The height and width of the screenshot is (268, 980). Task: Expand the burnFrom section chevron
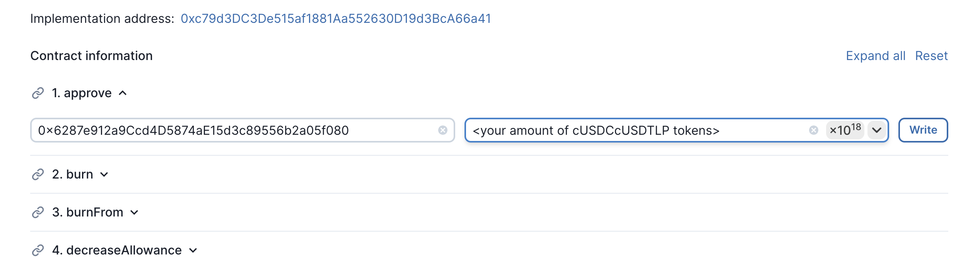(134, 212)
